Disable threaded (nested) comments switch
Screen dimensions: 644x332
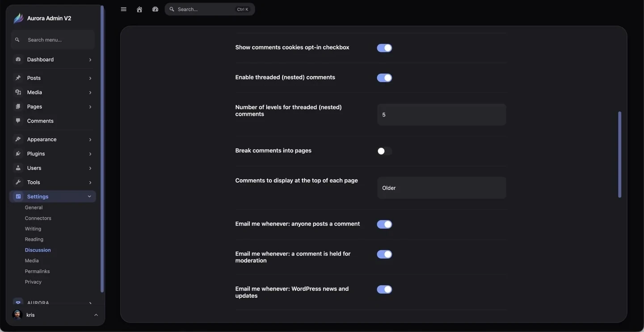pyautogui.click(x=384, y=78)
